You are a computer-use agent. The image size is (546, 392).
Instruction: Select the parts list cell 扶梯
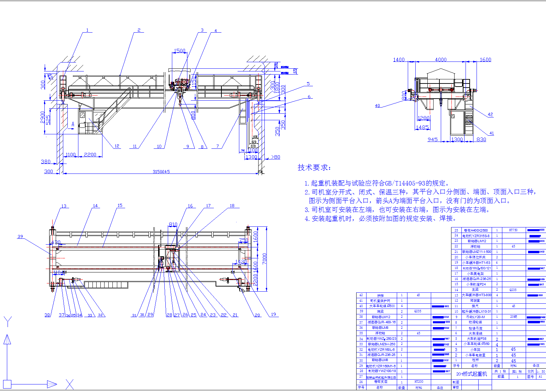click(380, 295)
